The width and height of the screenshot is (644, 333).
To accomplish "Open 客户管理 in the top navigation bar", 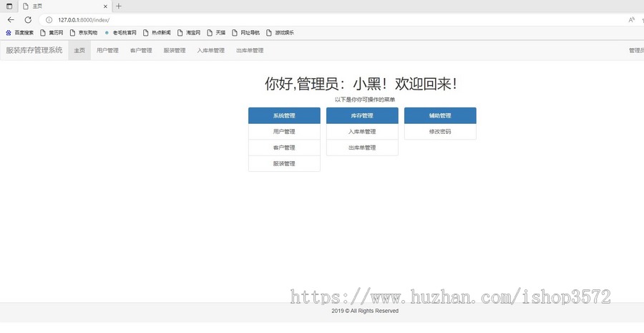I will coord(141,51).
